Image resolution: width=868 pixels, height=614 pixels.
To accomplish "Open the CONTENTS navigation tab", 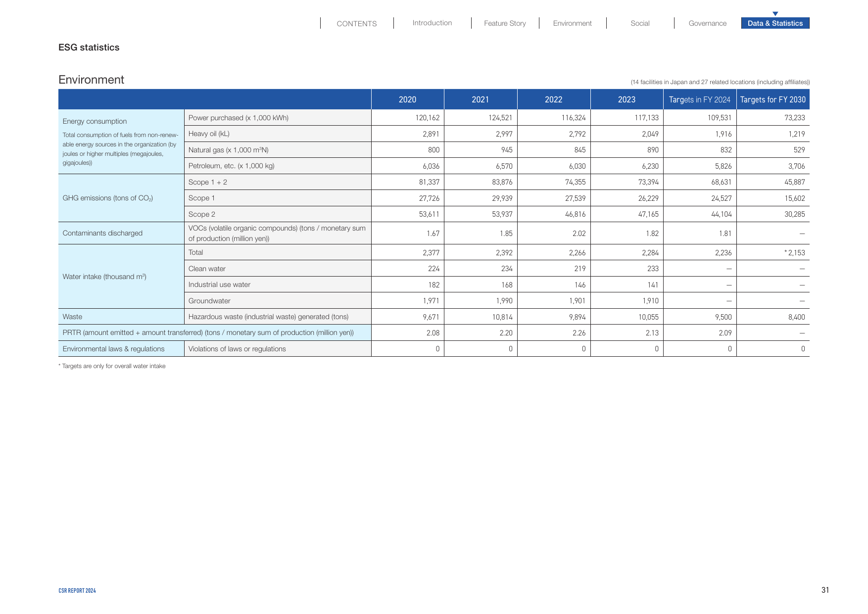I will tap(356, 23).
